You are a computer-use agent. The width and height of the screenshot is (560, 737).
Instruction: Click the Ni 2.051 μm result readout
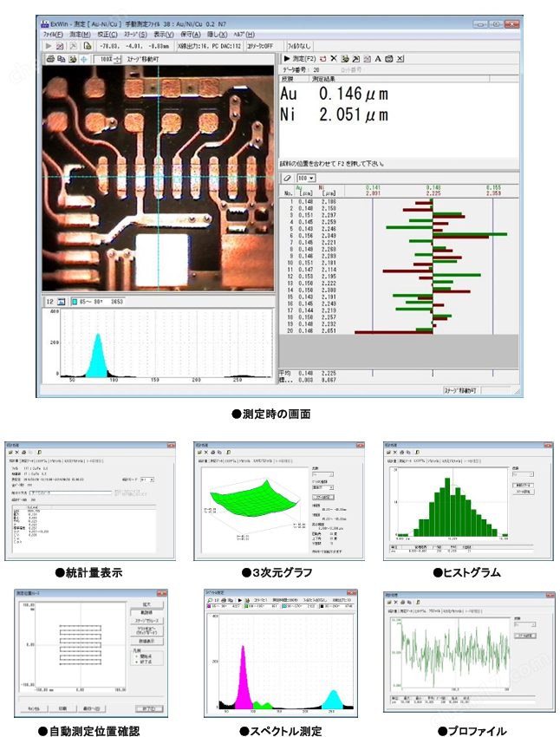tap(334, 114)
